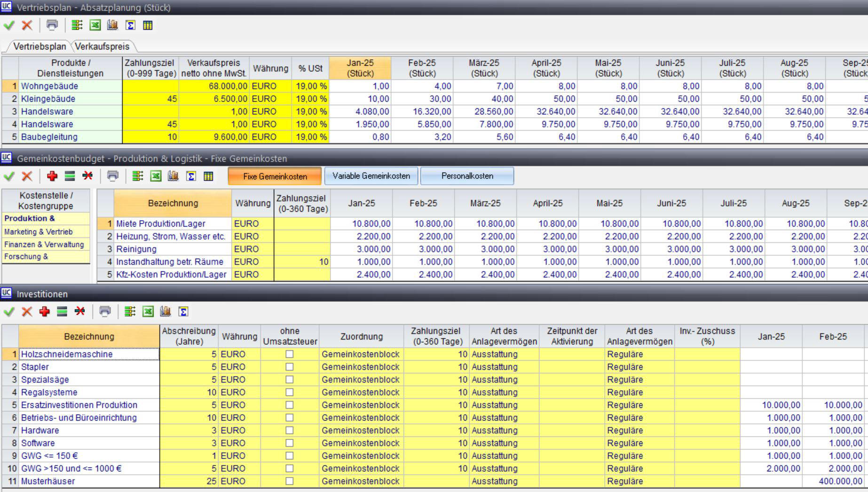Viewport: 868px width, 492px height.
Task: Click the insert row icon in the Investitionen toolbar
Action: click(x=62, y=311)
